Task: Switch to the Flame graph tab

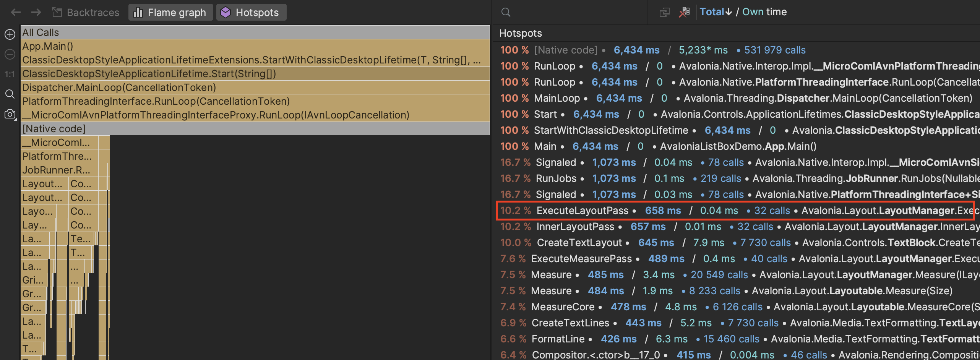Action: (170, 12)
